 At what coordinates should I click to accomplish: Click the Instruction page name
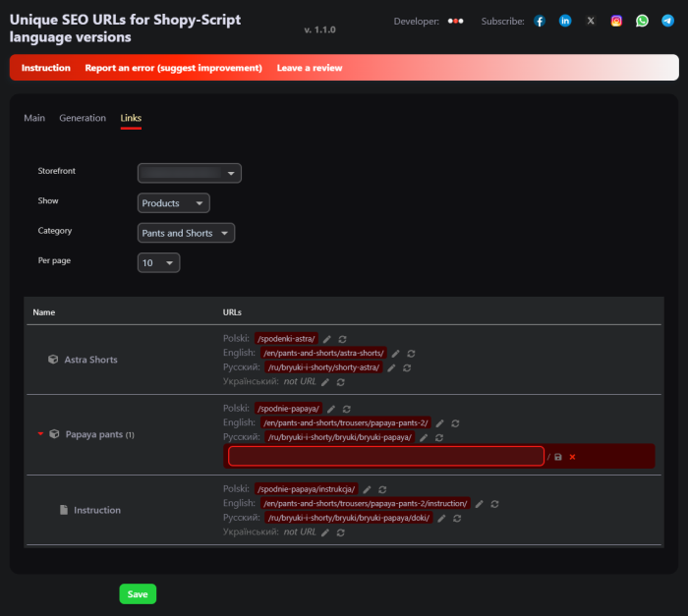click(x=97, y=510)
